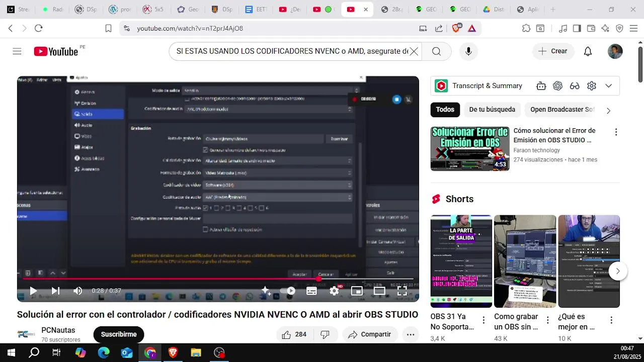Open more actions under the video
This screenshot has width=644, height=362.
pos(411,334)
